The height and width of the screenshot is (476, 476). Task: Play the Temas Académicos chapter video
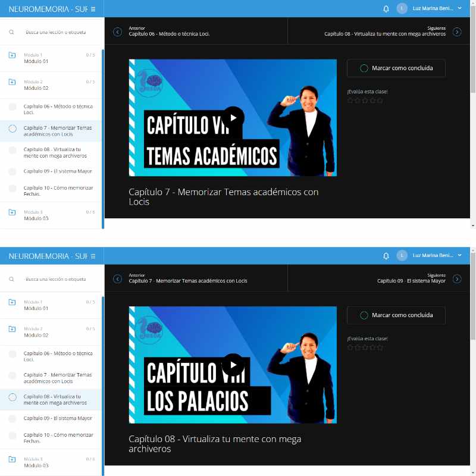(233, 118)
